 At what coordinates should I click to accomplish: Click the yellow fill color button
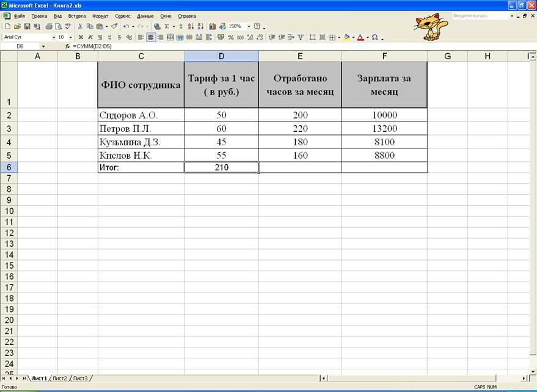pyautogui.click(x=346, y=37)
